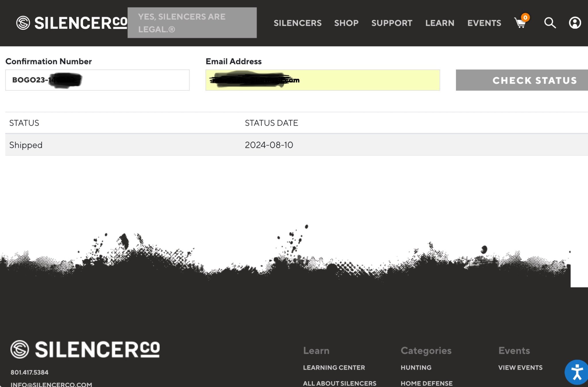Focus the Confirmation Number field
Screen dimensions: 588x387
click(97, 80)
